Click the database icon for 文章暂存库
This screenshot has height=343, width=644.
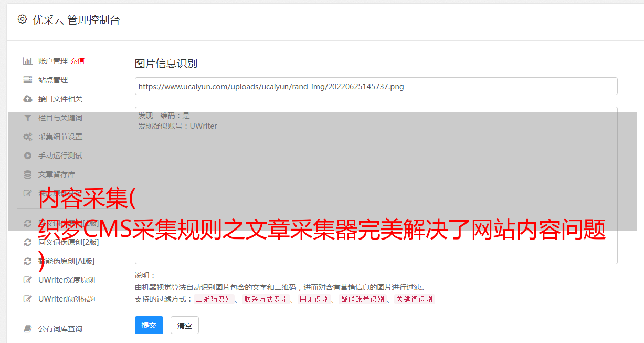(x=28, y=174)
